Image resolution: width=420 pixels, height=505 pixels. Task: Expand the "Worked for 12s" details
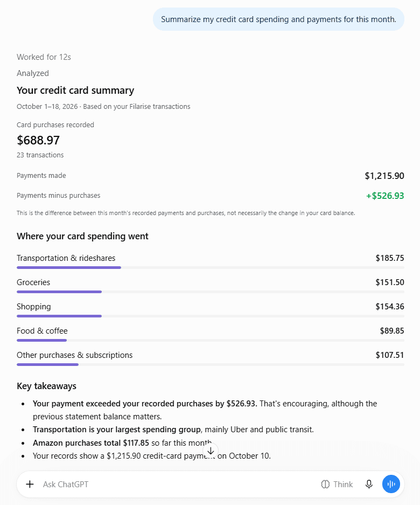(44, 57)
